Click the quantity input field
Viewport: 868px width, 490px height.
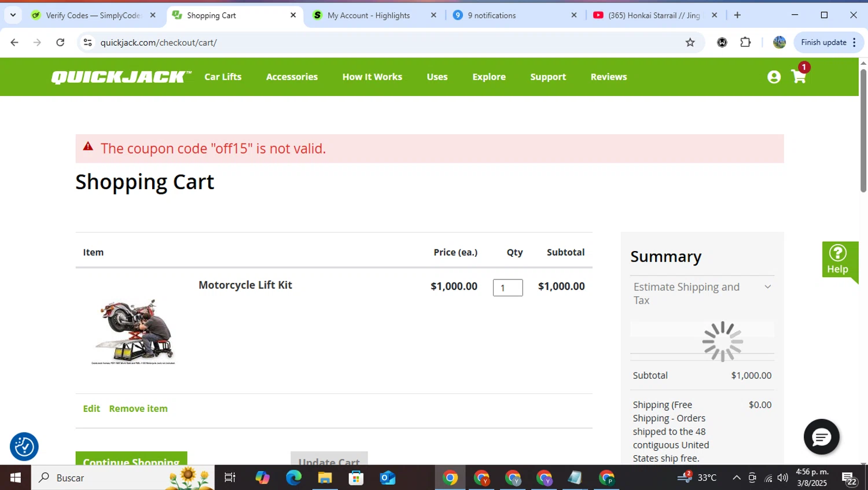click(507, 288)
